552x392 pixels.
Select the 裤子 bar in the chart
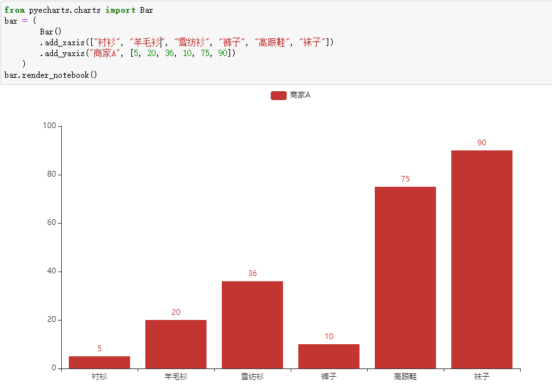329,357
